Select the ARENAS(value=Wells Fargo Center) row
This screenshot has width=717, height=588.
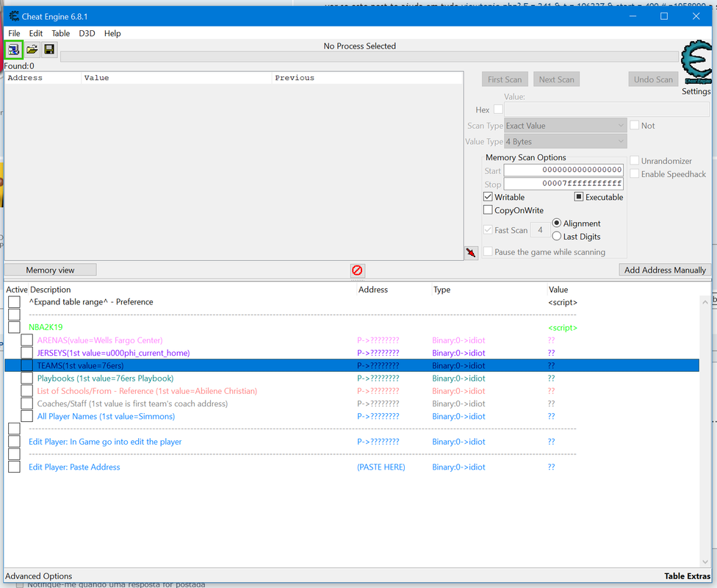point(352,340)
